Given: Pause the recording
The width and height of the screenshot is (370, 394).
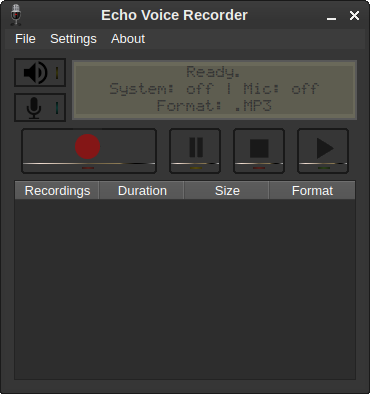Looking at the screenshot, I should click(x=195, y=151).
